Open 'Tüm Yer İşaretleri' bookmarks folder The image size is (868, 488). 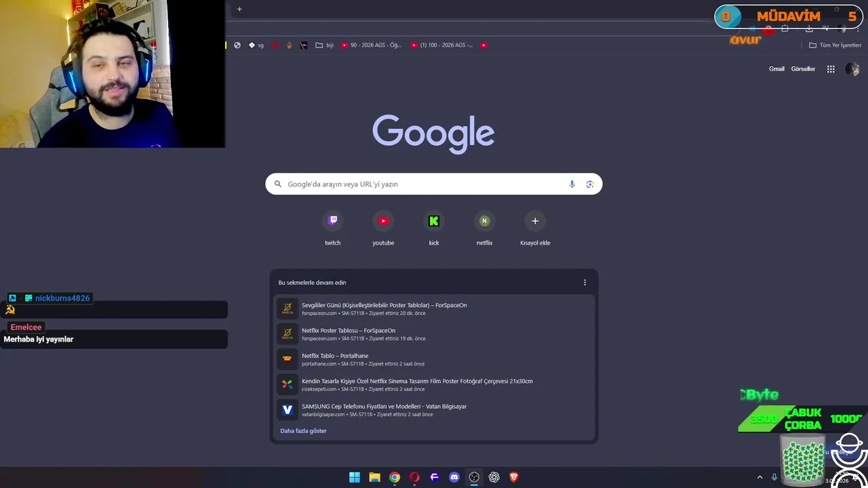835,45
